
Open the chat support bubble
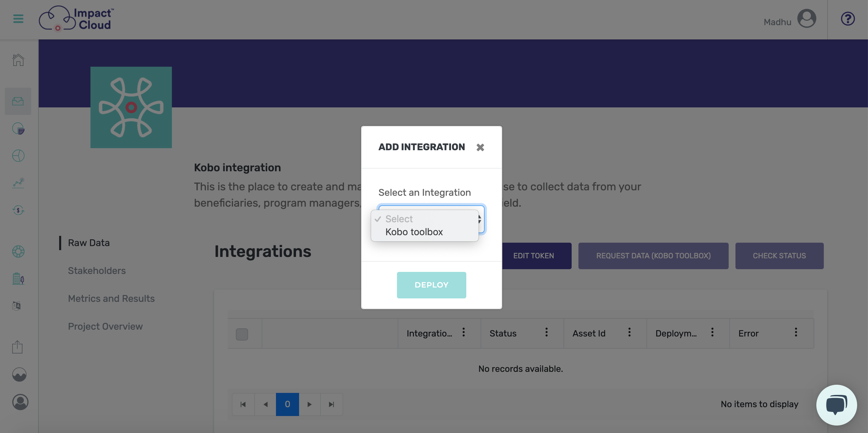[x=836, y=405]
